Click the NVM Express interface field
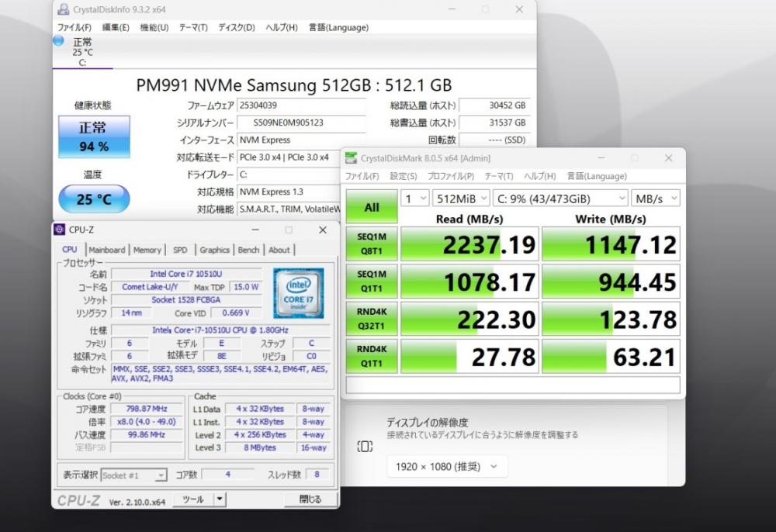 [302, 140]
